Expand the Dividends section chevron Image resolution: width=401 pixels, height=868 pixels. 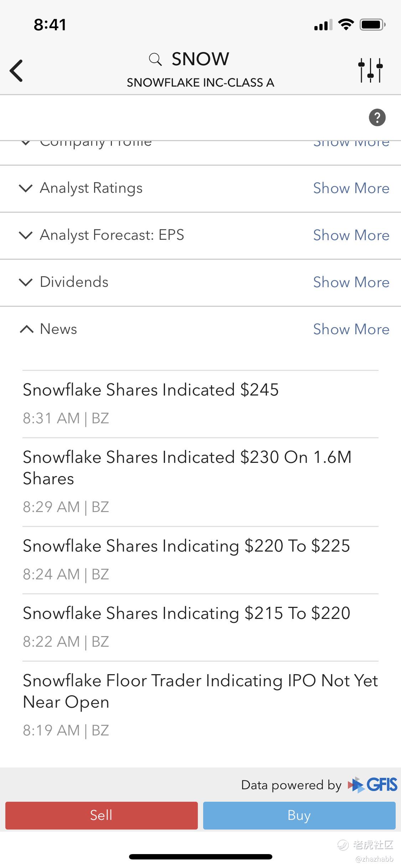[x=26, y=282]
